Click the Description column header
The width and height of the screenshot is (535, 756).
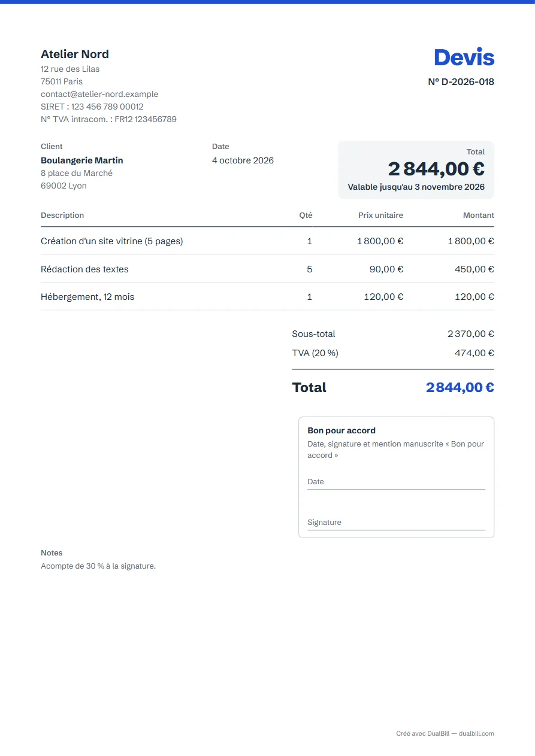(62, 215)
